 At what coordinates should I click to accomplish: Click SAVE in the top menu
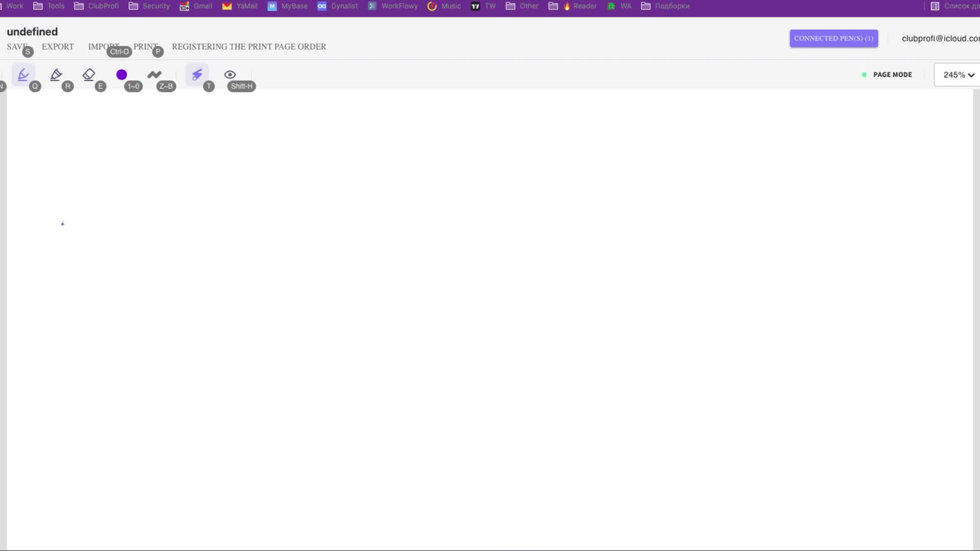coord(15,46)
